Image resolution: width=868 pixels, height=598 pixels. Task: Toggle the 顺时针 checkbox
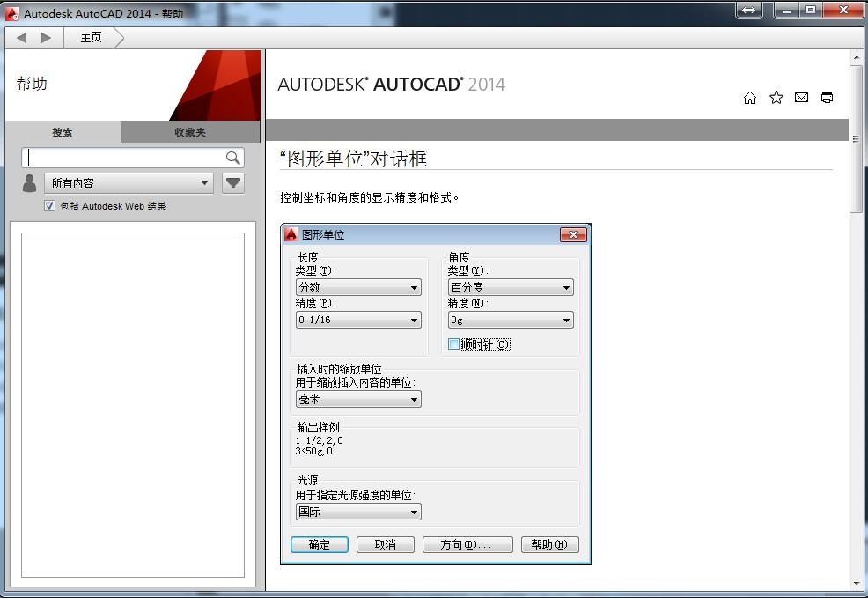453,343
